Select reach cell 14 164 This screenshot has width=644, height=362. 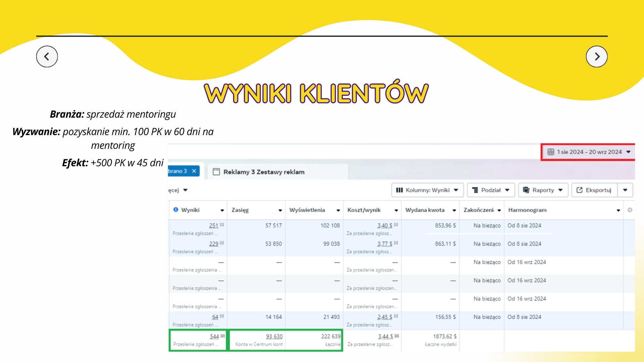tap(273, 317)
